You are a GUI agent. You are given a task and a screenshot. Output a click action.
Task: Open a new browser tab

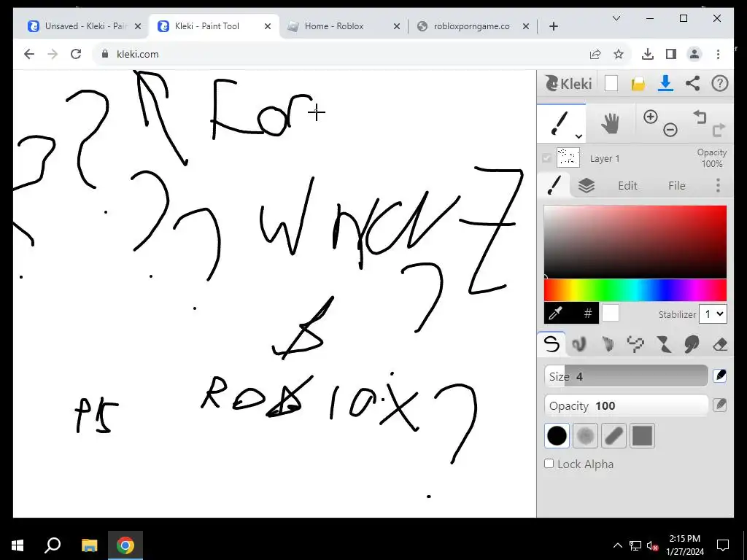tap(554, 27)
